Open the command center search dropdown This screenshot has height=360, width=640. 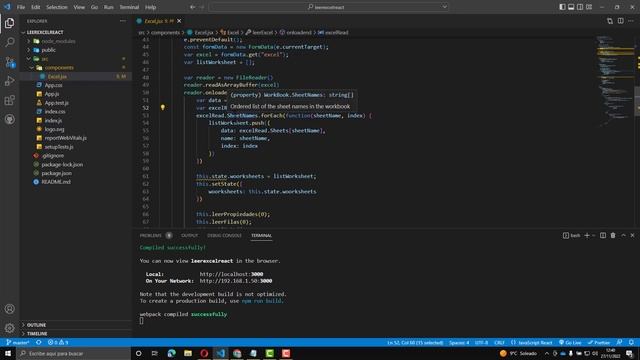coord(444,7)
